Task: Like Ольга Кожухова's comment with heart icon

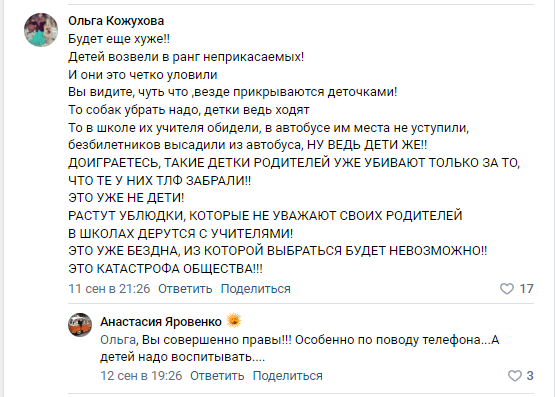Action: point(507,289)
